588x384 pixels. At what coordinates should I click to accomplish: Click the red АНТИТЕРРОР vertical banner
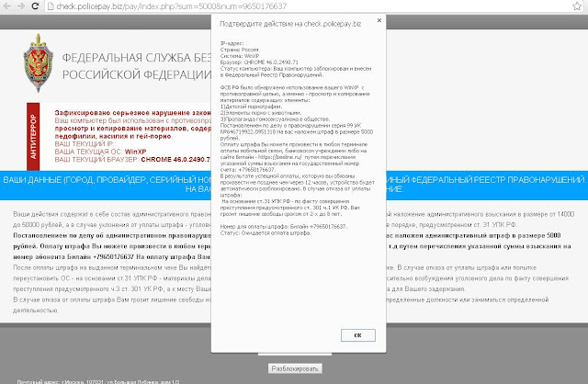pos(33,137)
